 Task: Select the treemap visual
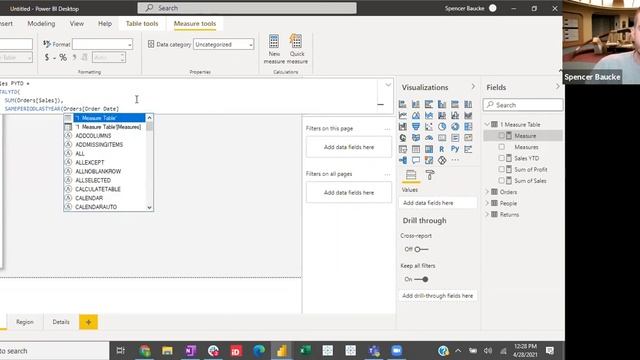coord(468,127)
